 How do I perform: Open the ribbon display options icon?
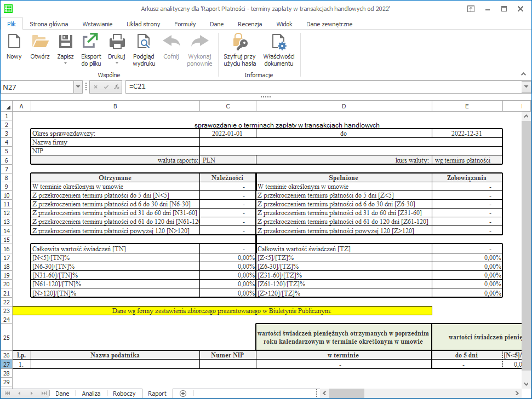[x=471, y=9]
